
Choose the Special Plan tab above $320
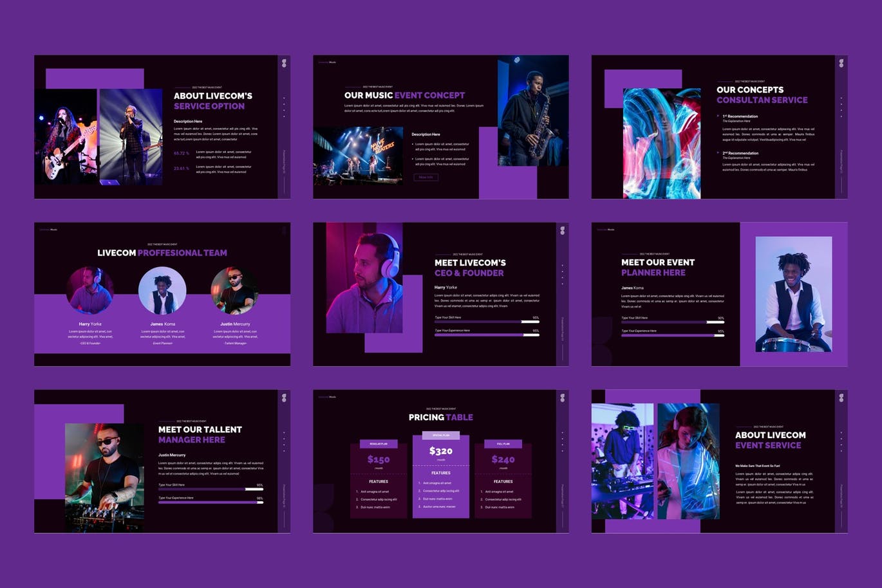(441, 436)
